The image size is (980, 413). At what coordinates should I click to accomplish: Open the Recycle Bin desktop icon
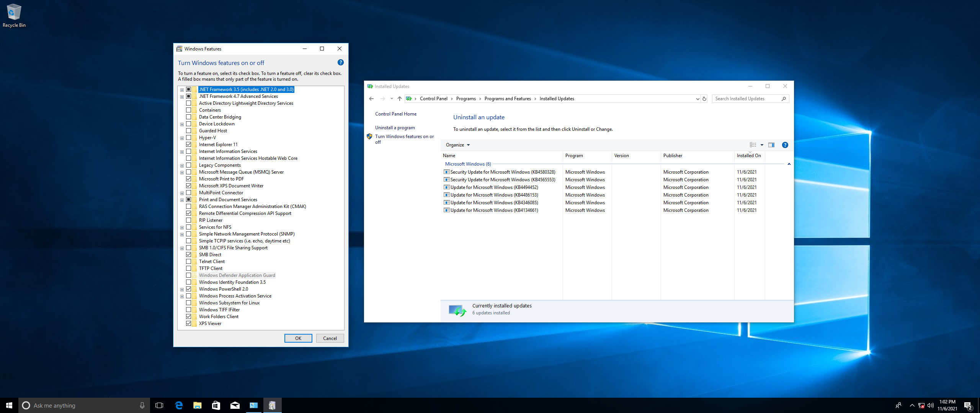(14, 16)
